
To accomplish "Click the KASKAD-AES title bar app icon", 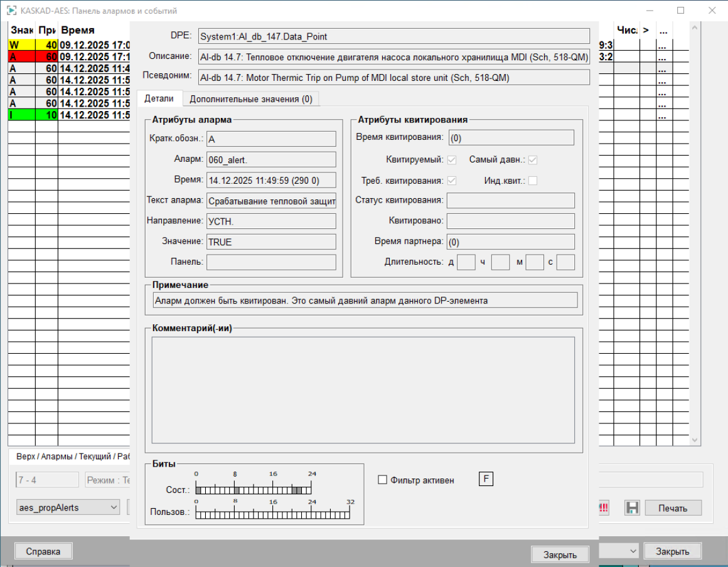I will [11, 11].
